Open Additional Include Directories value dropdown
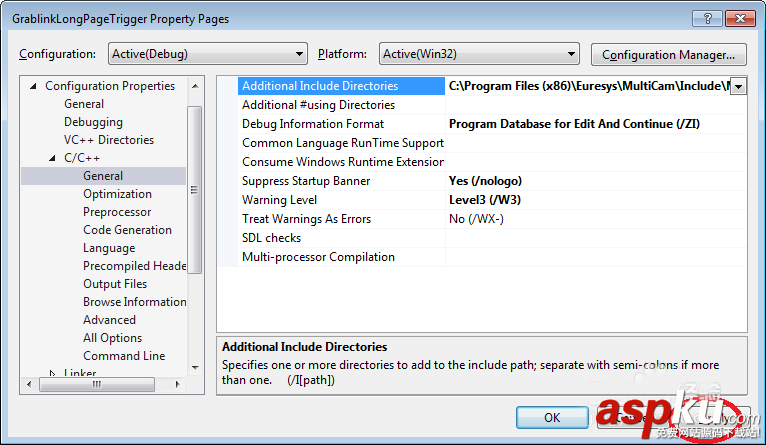The width and height of the screenshot is (766, 445). (x=738, y=87)
